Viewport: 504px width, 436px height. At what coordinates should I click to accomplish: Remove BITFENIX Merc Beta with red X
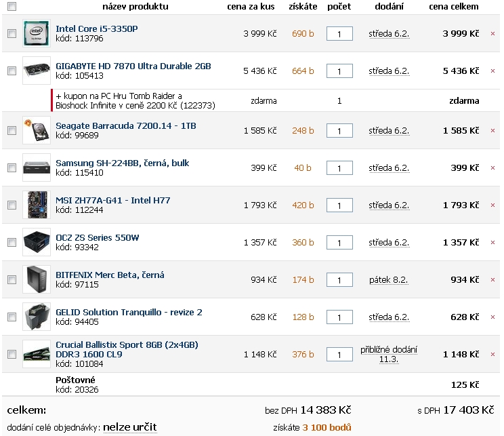point(492,280)
